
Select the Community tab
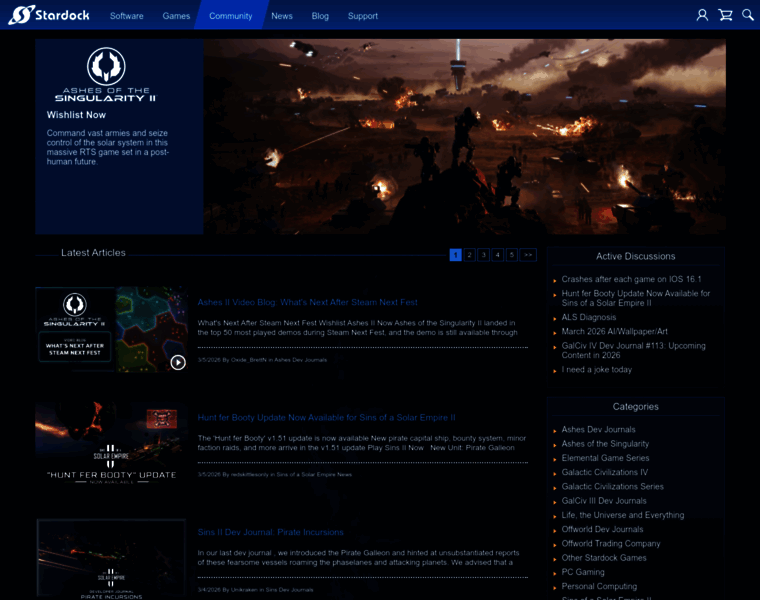[231, 16]
